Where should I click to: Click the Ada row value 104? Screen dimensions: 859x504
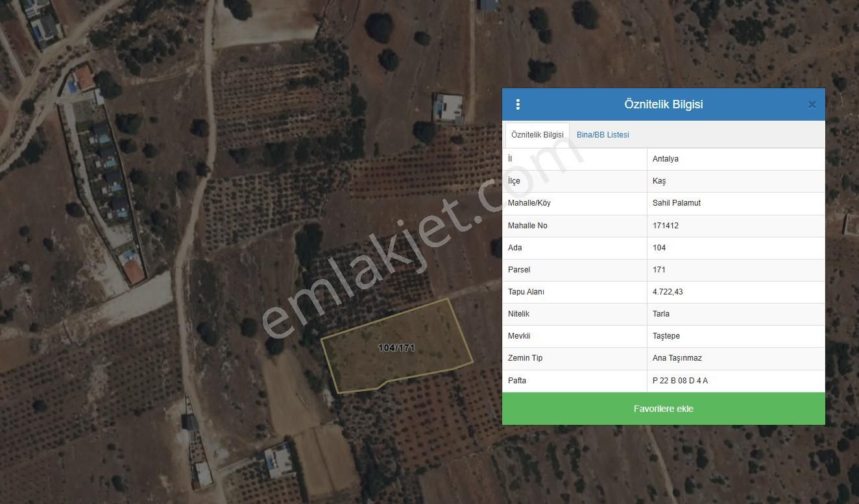click(x=659, y=248)
